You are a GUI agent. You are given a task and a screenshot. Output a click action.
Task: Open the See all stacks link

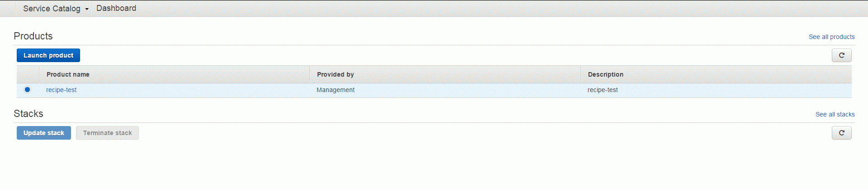point(835,114)
